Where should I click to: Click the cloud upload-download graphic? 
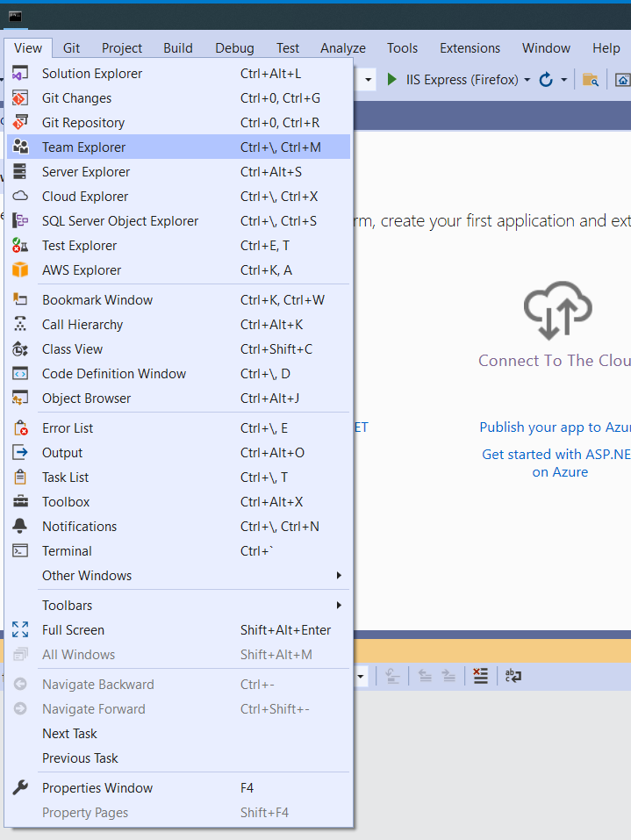[x=557, y=310]
